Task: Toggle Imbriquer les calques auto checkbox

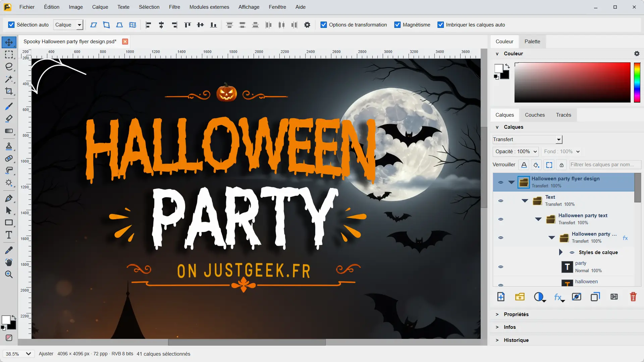Action: [x=441, y=25]
